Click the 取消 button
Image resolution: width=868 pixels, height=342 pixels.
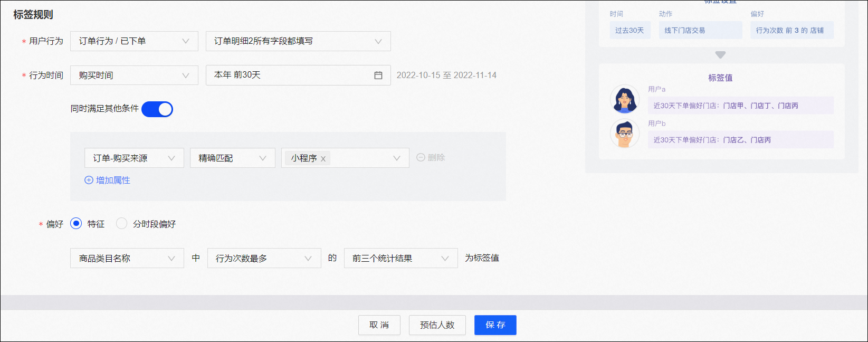pyautogui.click(x=379, y=325)
